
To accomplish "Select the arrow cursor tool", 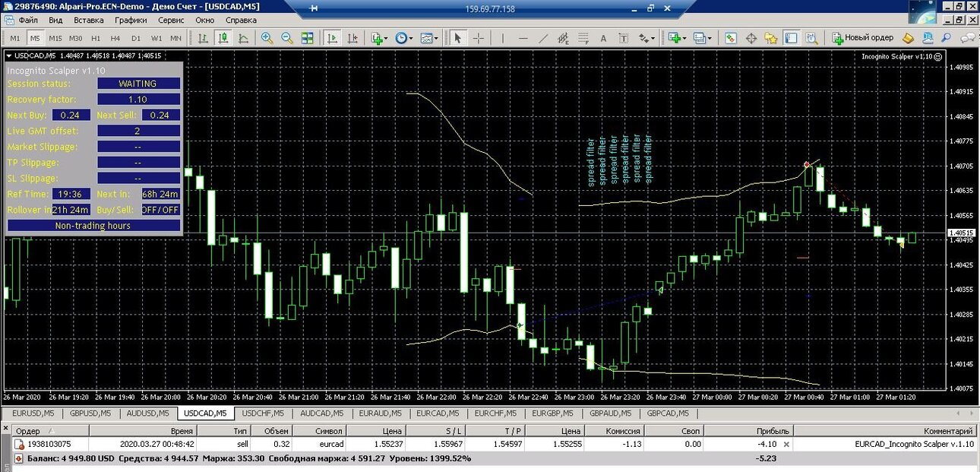I will coord(457,38).
